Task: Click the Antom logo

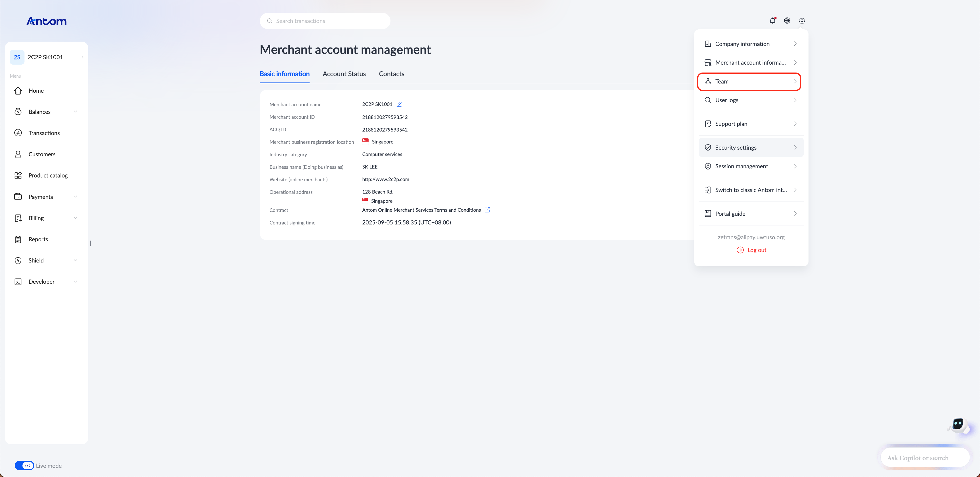Action: pos(46,21)
